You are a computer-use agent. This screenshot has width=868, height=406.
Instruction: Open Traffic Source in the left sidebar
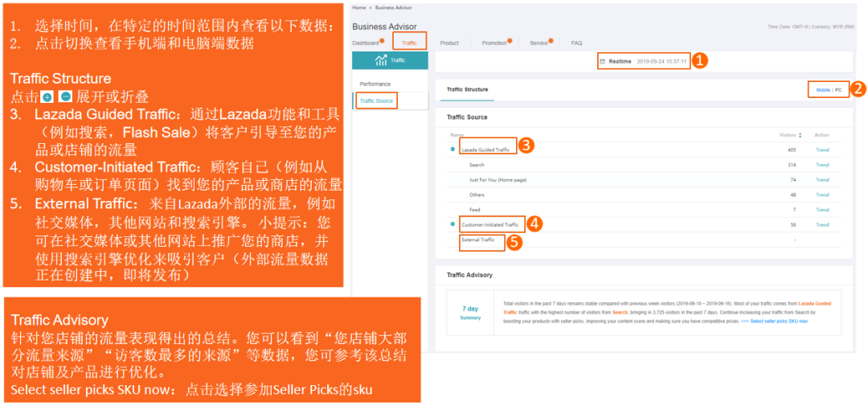tap(376, 100)
